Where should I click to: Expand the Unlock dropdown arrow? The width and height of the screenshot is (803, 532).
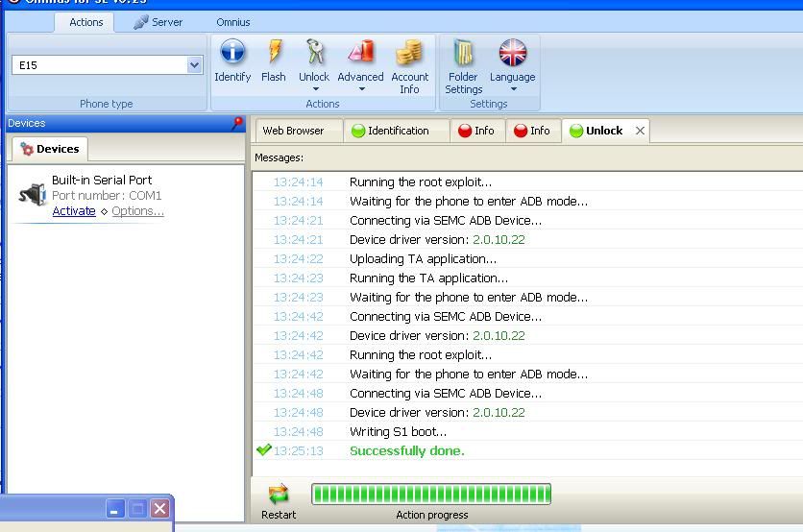pyautogui.click(x=314, y=89)
